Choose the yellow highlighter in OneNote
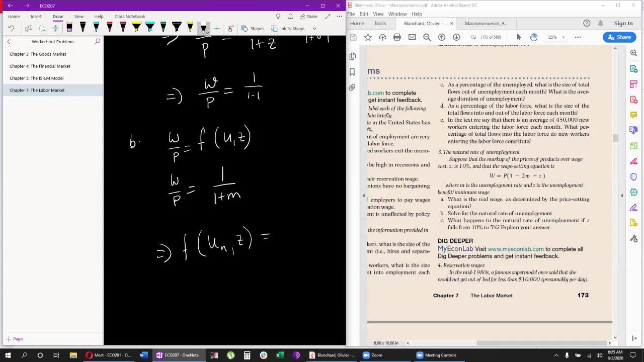644x362 pixels. [x=136, y=28]
